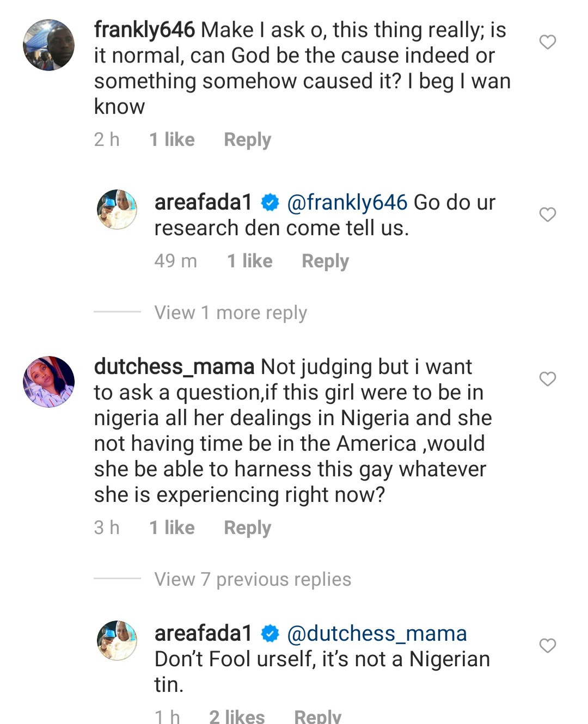Like dutchess_mama's comment with heart icon
Viewport: 588px width, 724px height.
pos(547,379)
